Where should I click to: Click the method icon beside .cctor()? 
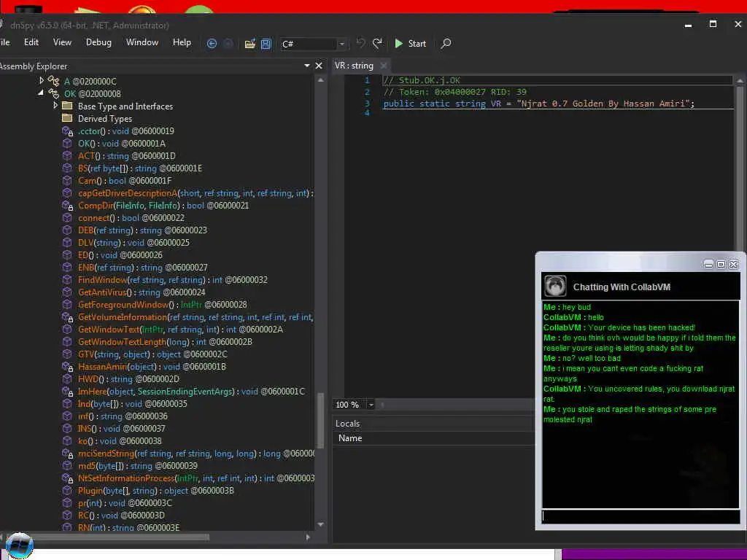pos(68,131)
